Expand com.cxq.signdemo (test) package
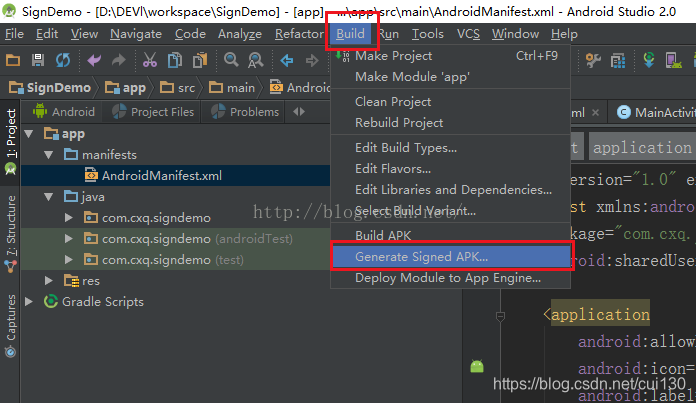This screenshot has width=696, height=403. [x=68, y=259]
